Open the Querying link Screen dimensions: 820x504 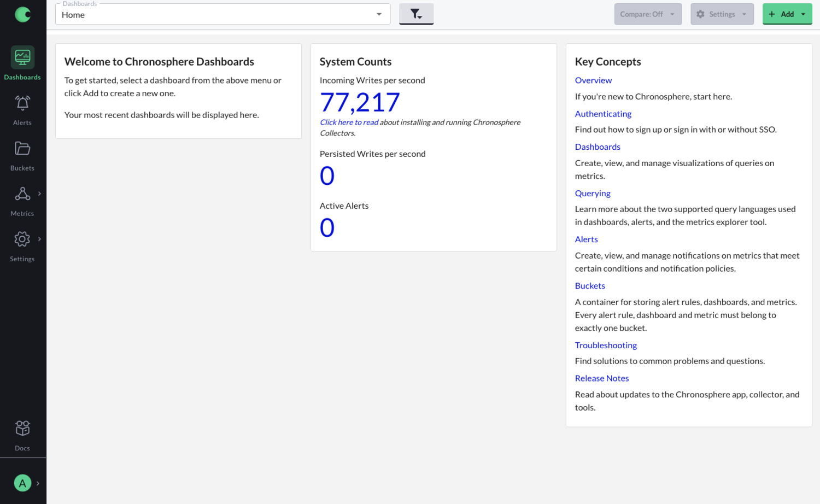click(593, 193)
